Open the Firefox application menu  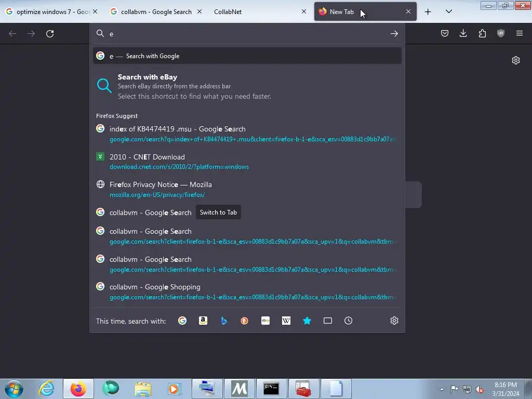(520, 33)
